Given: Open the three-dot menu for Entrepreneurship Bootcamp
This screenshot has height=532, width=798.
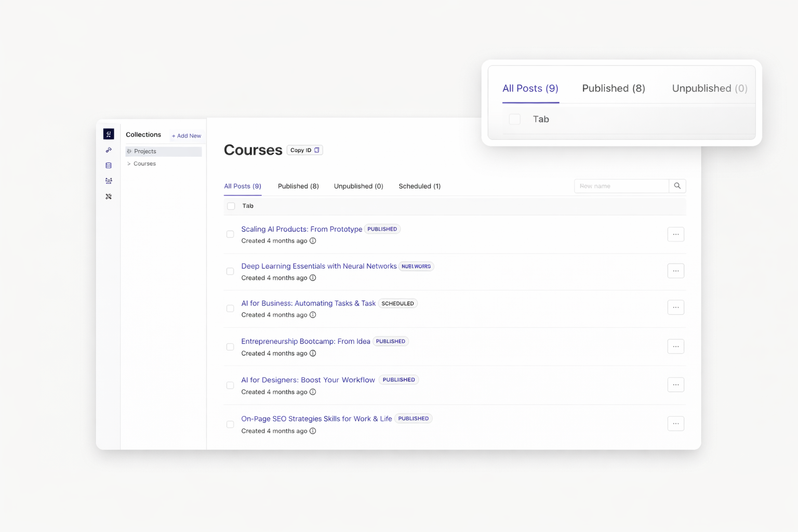Looking at the screenshot, I should coord(675,347).
